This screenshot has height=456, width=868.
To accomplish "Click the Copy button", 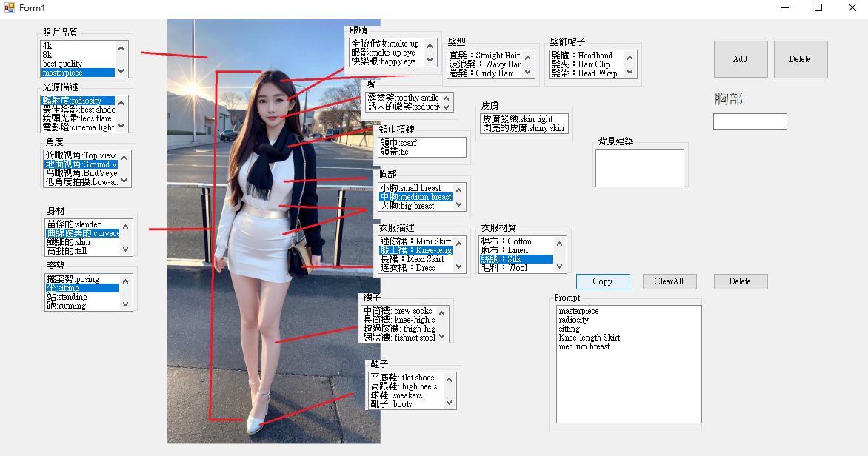I will [602, 281].
